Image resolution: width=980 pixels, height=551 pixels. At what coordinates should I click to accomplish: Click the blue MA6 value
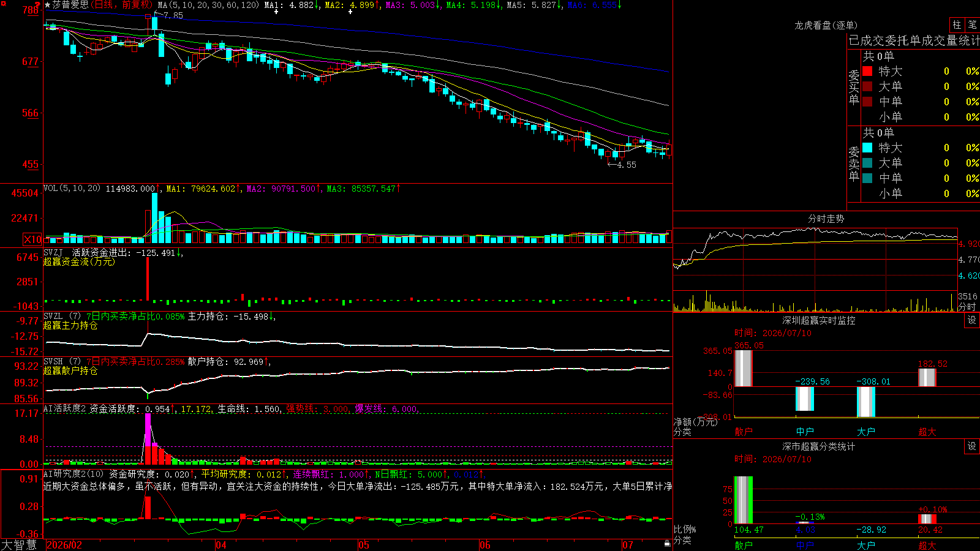(594, 5)
